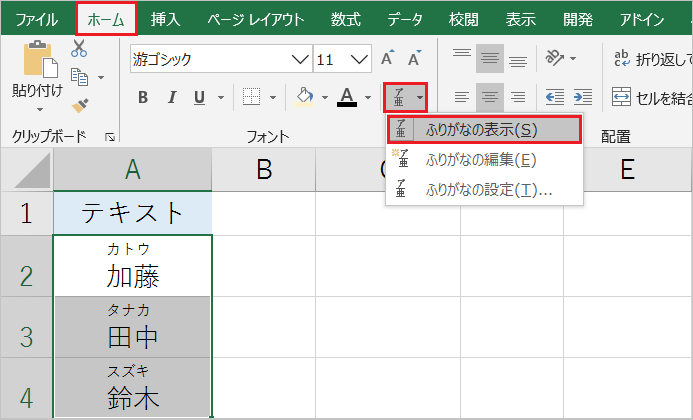693x420 pixels.
Task: Apply the Fill Color bucket
Action: 305,97
